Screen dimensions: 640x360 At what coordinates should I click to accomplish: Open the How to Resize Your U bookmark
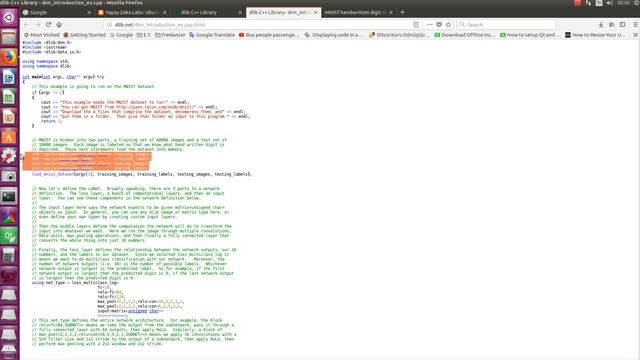click(595, 35)
